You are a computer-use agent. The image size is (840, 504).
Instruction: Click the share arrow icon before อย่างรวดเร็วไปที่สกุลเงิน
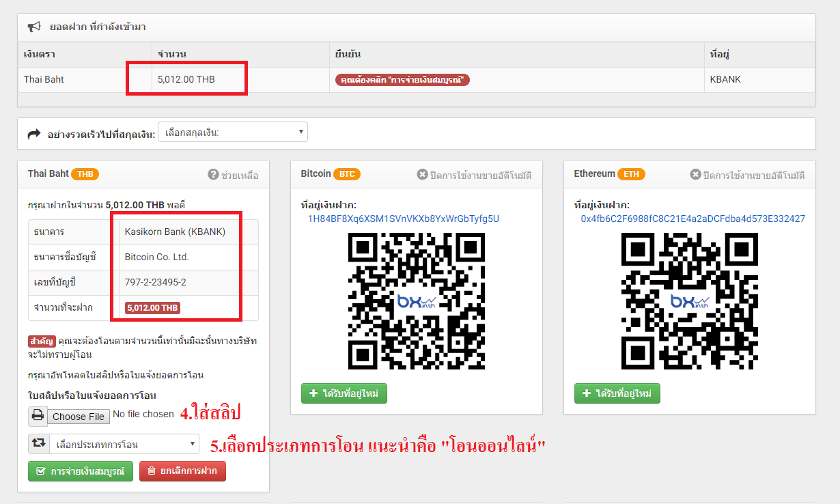pos(34,135)
